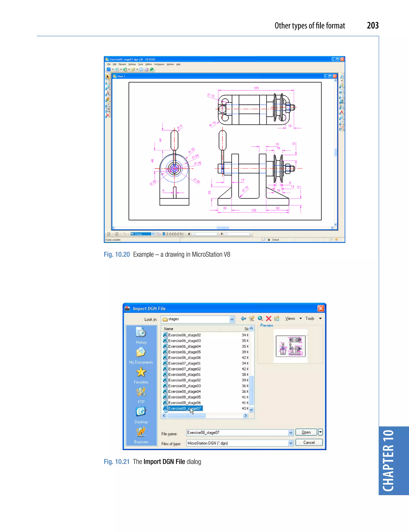Select Exercise07_stage01 file
The width and height of the screenshot is (409, 532).
tap(182, 363)
